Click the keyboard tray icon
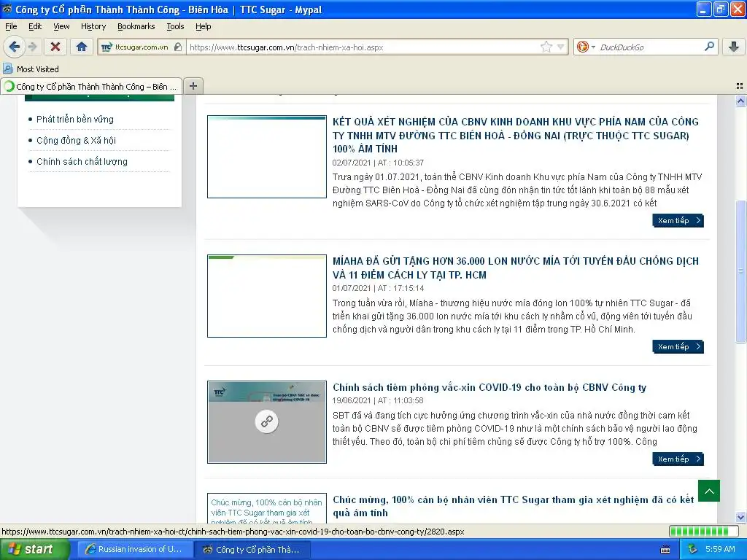Viewport: 747px width, 560px height. coord(665,550)
